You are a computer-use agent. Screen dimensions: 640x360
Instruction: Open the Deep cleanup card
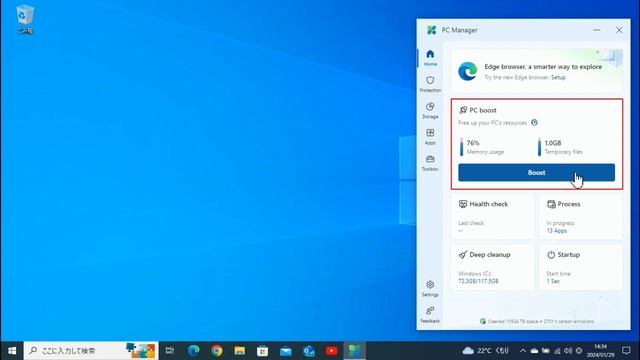click(x=493, y=267)
